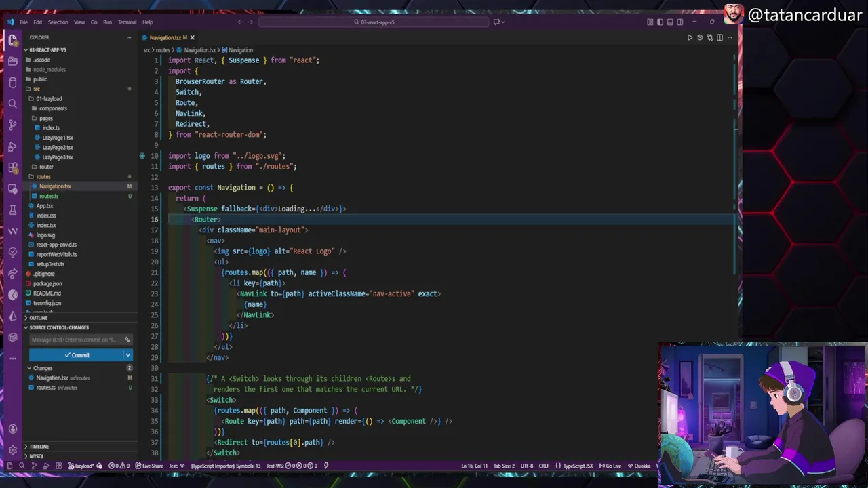The height and width of the screenshot is (488, 868).
Task: Open the Manage gear icon
Action: click(12, 449)
